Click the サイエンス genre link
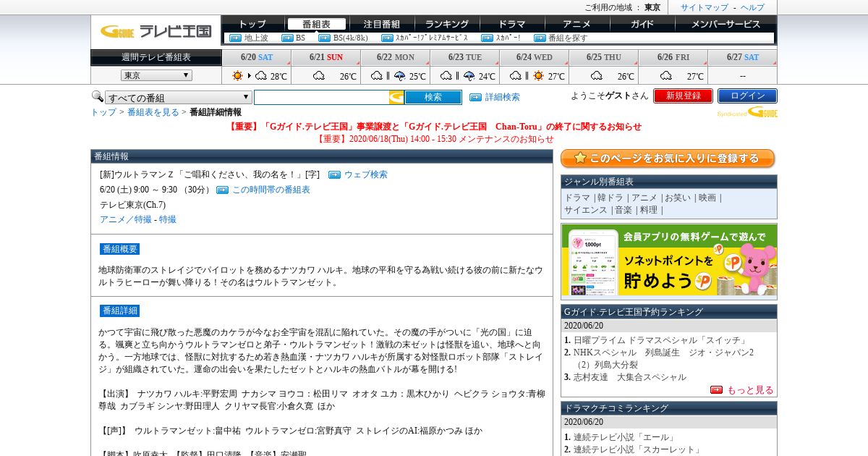 pyautogui.click(x=586, y=210)
